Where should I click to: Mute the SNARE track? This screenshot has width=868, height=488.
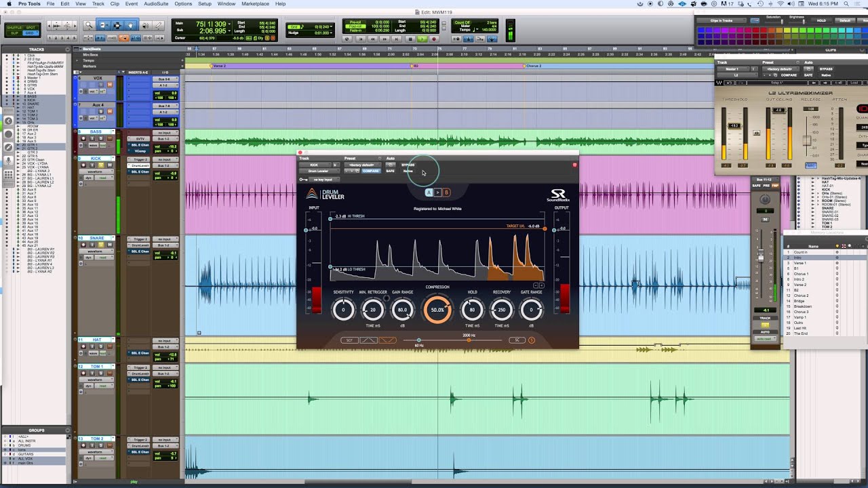tap(109, 245)
